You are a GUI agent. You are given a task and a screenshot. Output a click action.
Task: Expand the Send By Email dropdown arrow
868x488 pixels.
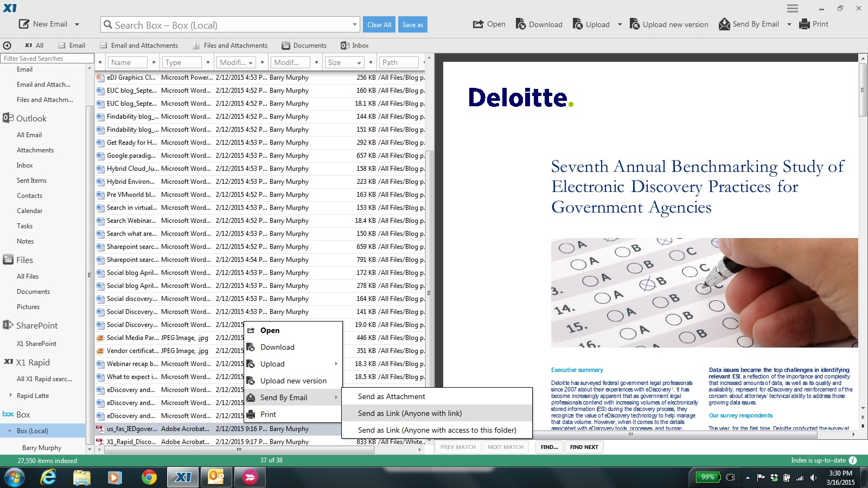click(789, 24)
